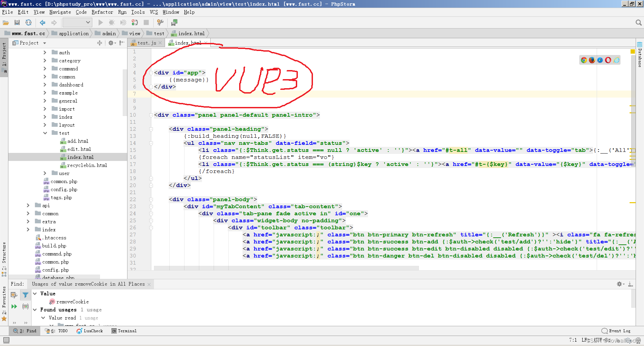
Task: Select edit.html in the project tree
Action: pyautogui.click(x=75, y=149)
